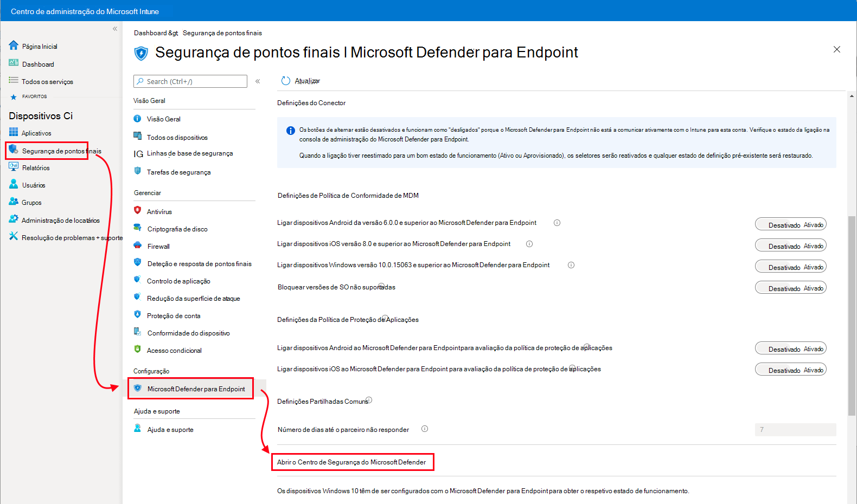Screen dimensions: 857x504
Task: Toggle Bloquear versões de SO não suportadas
Action: [790, 288]
